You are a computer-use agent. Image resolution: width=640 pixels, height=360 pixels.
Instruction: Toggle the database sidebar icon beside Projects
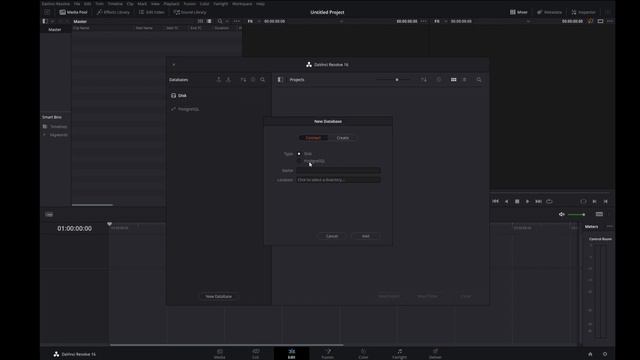(x=280, y=80)
